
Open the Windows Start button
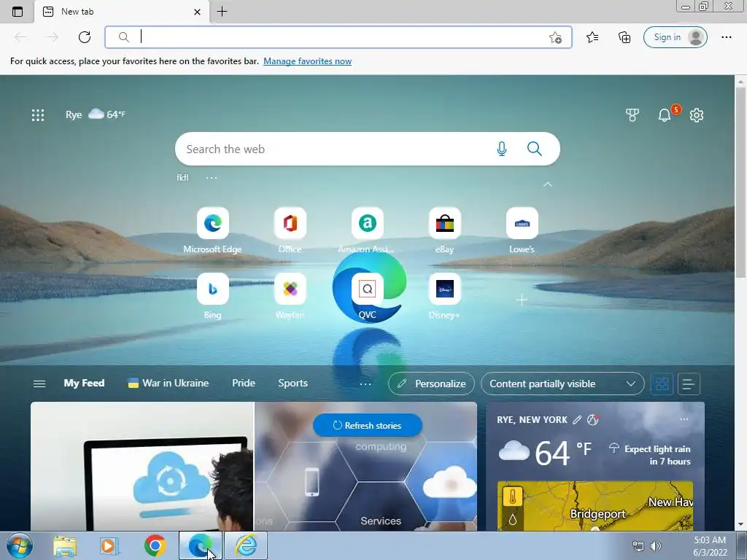(x=20, y=545)
